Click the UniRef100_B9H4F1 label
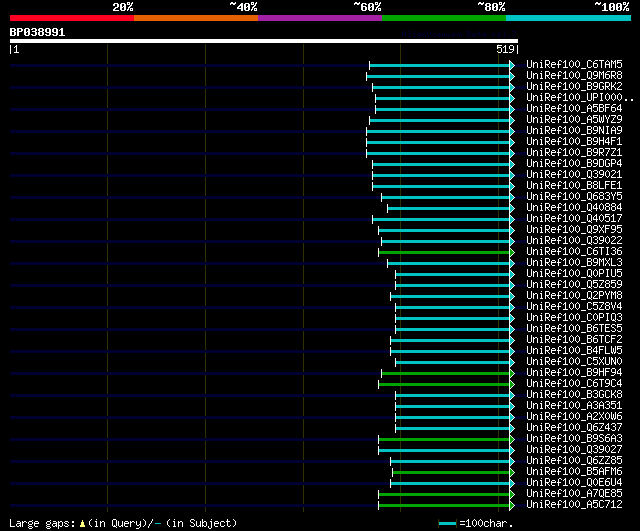This screenshot has height=531, width=640. pyautogui.click(x=574, y=142)
